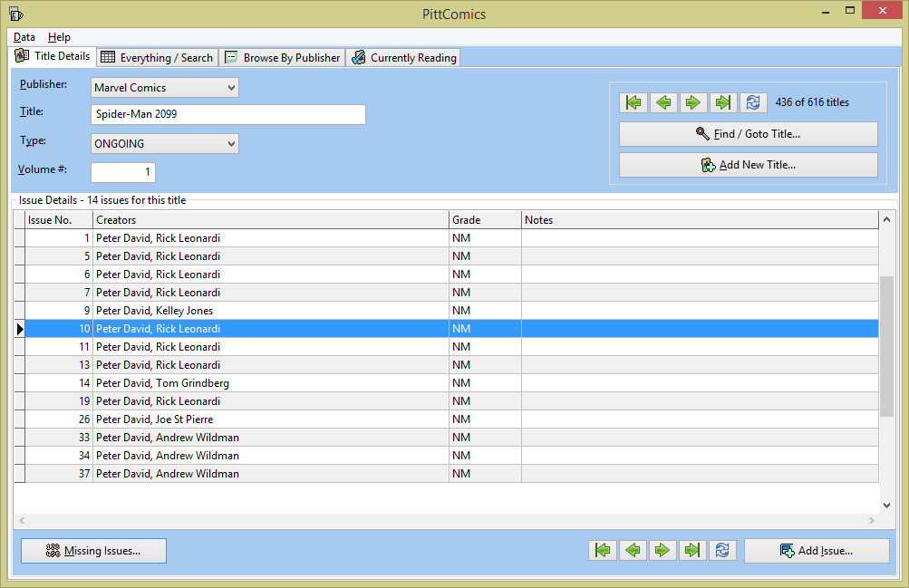Go to next issue arrow at bottom
This screenshot has height=588, width=909.
point(662,550)
